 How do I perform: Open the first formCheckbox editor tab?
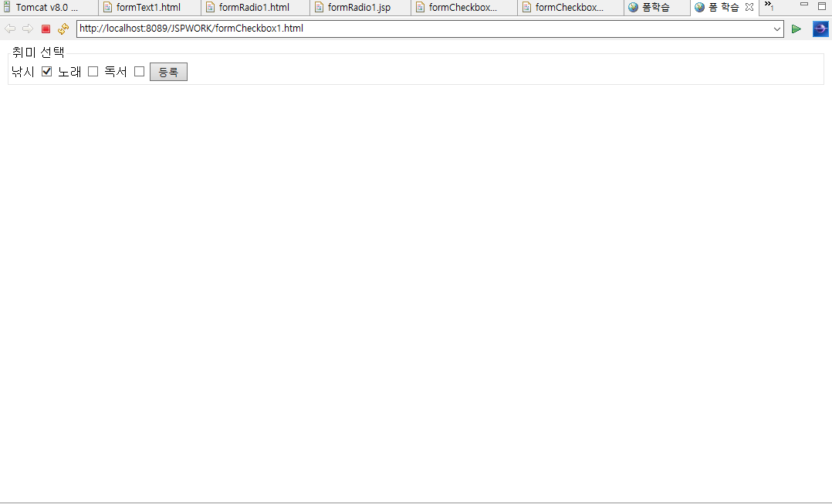463,8
